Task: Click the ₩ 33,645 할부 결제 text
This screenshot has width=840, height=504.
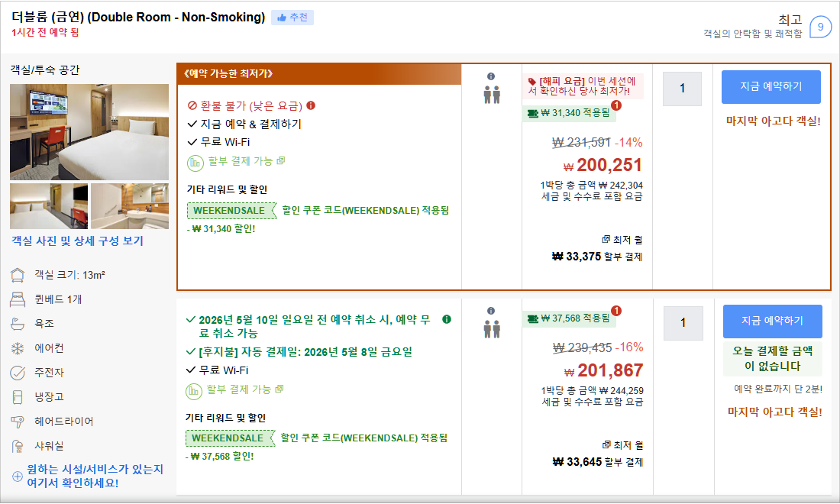Action: pyautogui.click(x=598, y=462)
